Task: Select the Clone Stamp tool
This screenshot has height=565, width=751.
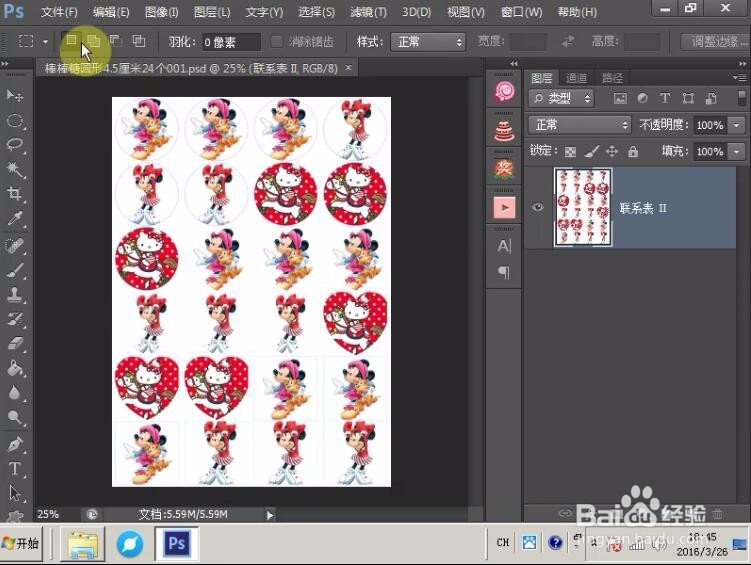Action: (x=15, y=295)
